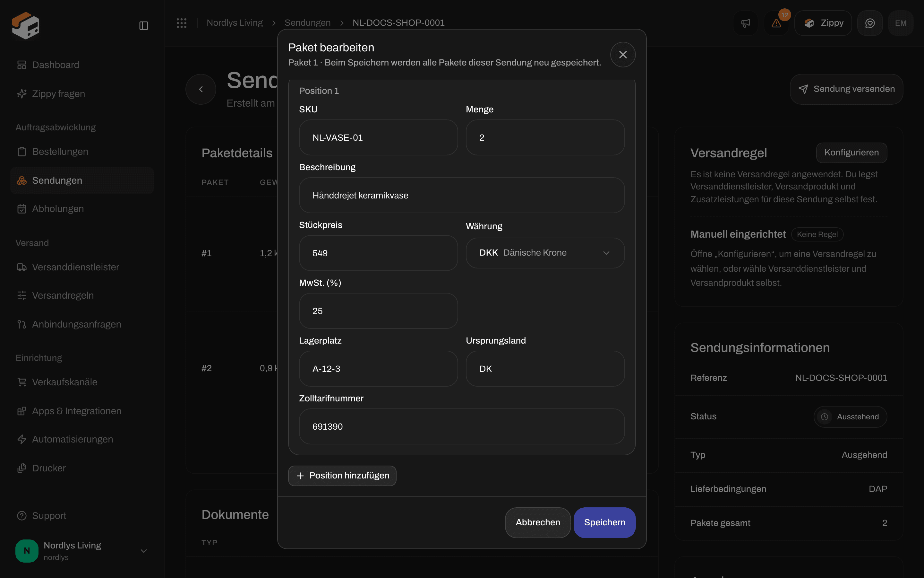Click the SKU input field
The image size is (924, 578).
[378, 138]
